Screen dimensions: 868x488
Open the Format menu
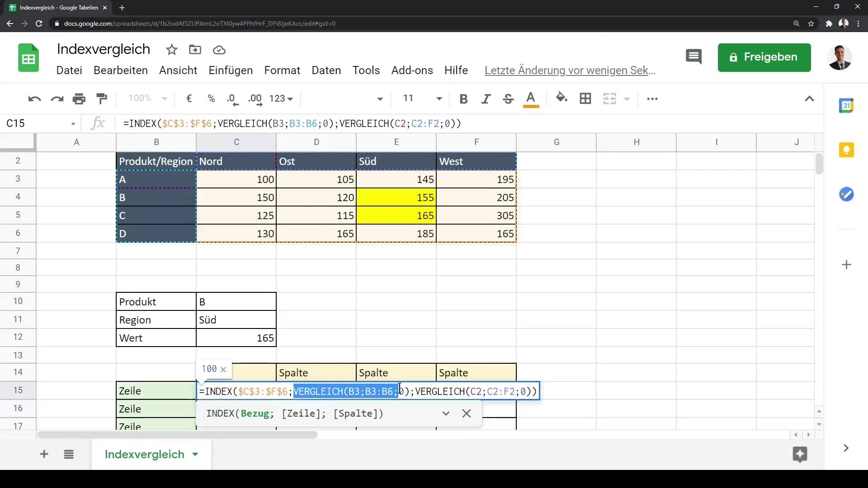click(x=282, y=70)
